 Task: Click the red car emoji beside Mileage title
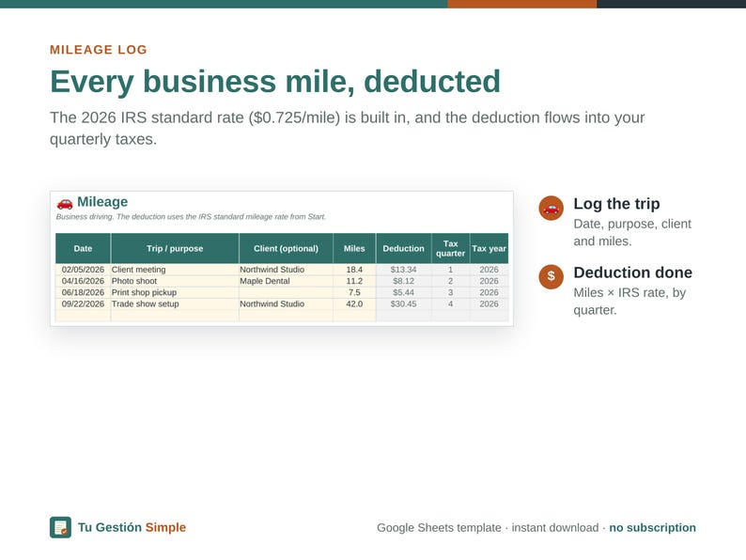click(x=65, y=203)
